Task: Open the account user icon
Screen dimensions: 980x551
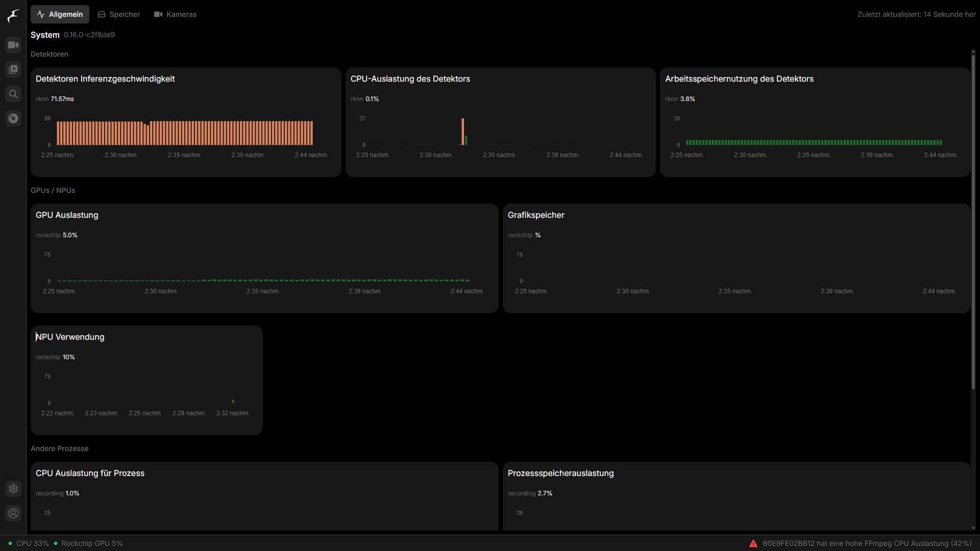Action: [13, 513]
